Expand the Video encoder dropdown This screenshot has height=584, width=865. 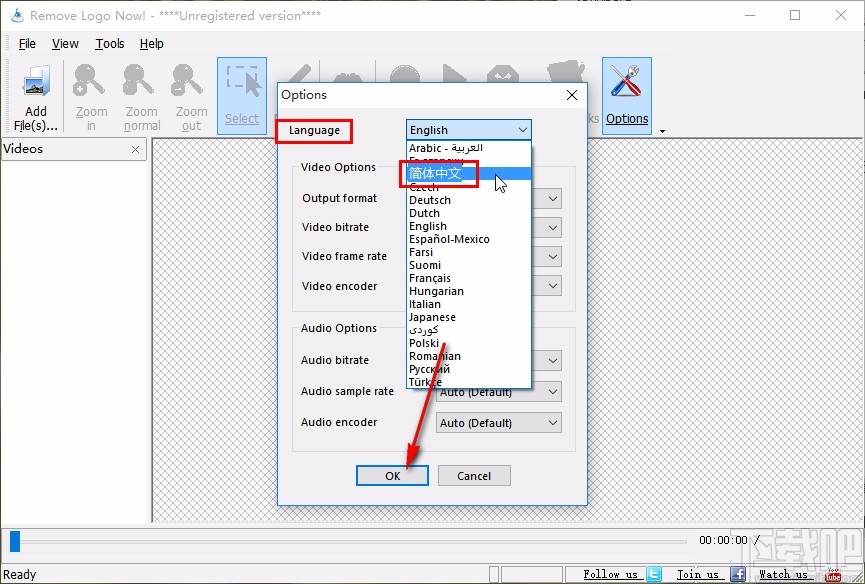(x=553, y=286)
